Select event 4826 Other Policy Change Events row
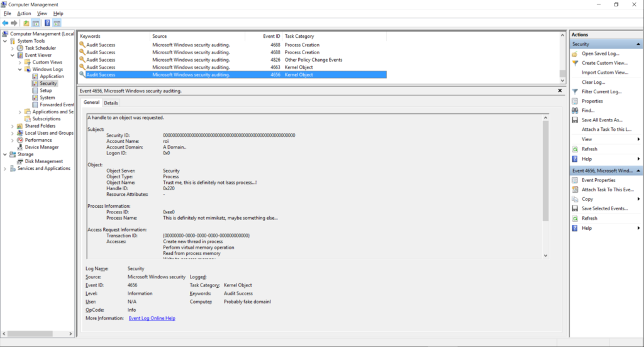 coord(233,60)
